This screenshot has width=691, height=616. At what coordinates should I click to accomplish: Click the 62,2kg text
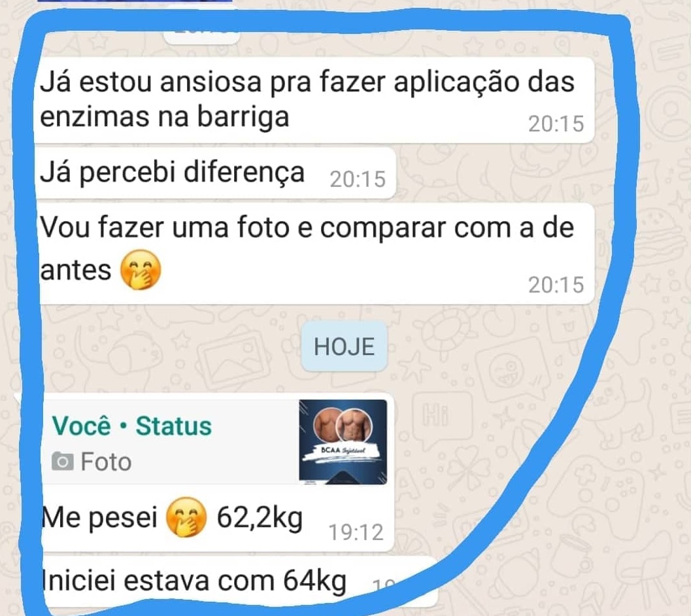[x=260, y=517]
